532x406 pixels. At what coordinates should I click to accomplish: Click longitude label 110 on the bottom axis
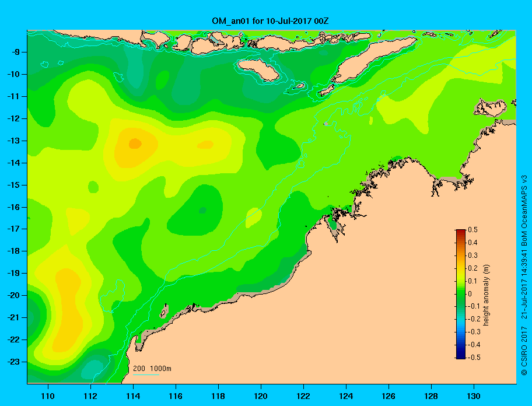(x=48, y=396)
